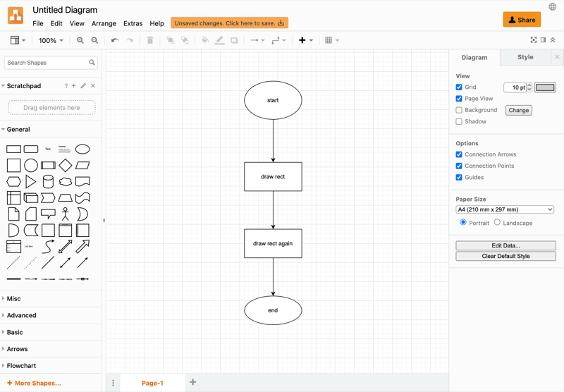Click the To Back icon

tap(185, 40)
